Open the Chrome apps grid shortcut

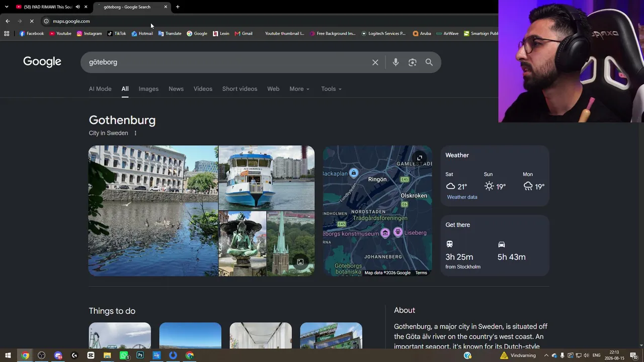pos(7,34)
